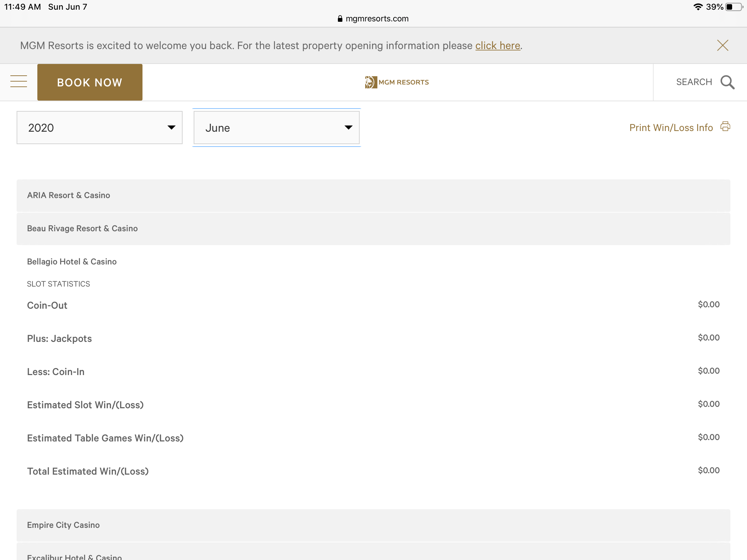
Task: Open the hamburger navigation menu
Action: click(x=19, y=82)
